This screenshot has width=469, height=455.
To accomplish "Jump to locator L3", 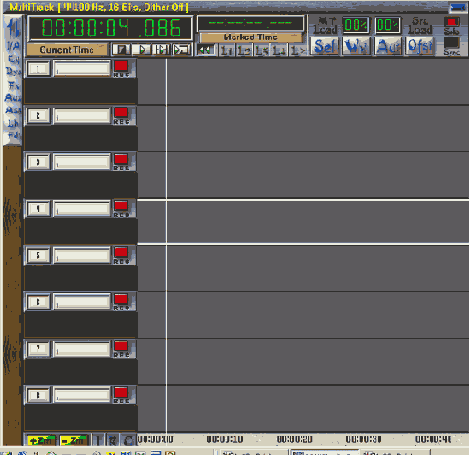I will (262, 51).
